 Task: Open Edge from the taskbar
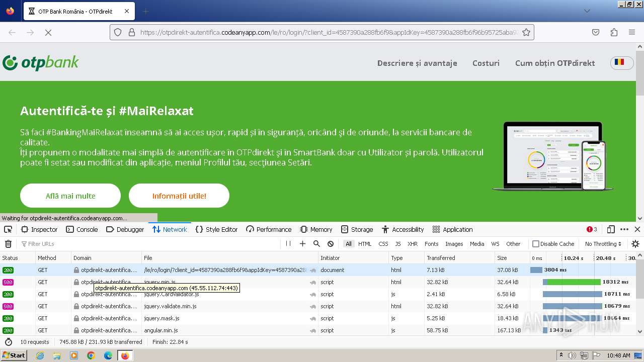click(x=108, y=355)
